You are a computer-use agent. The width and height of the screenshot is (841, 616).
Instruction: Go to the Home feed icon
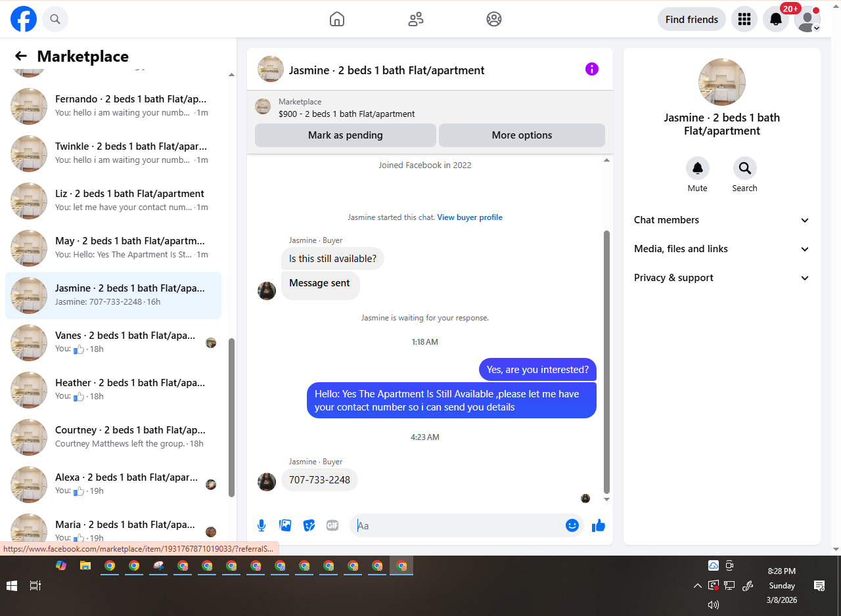tap(337, 19)
